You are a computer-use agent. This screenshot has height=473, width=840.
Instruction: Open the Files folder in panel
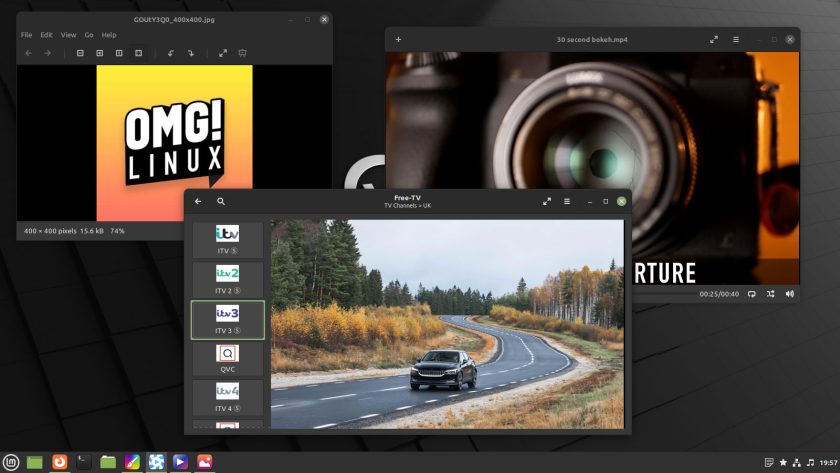(x=108, y=462)
